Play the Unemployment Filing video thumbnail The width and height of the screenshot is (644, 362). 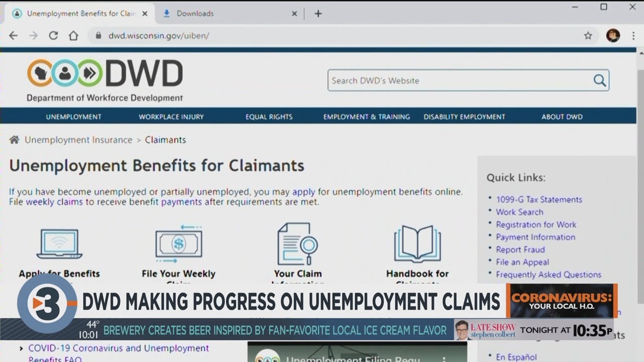[x=357, y=352]
